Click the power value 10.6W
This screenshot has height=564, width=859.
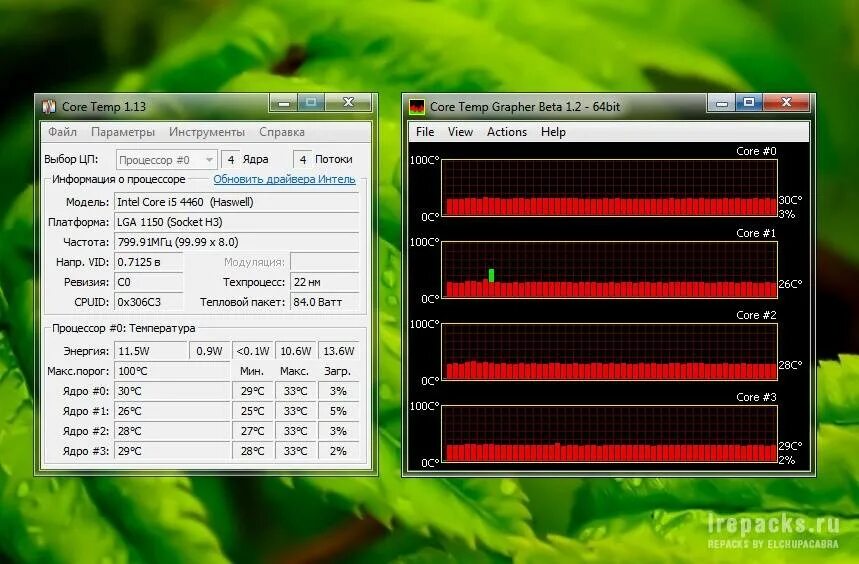coord(296,351)
